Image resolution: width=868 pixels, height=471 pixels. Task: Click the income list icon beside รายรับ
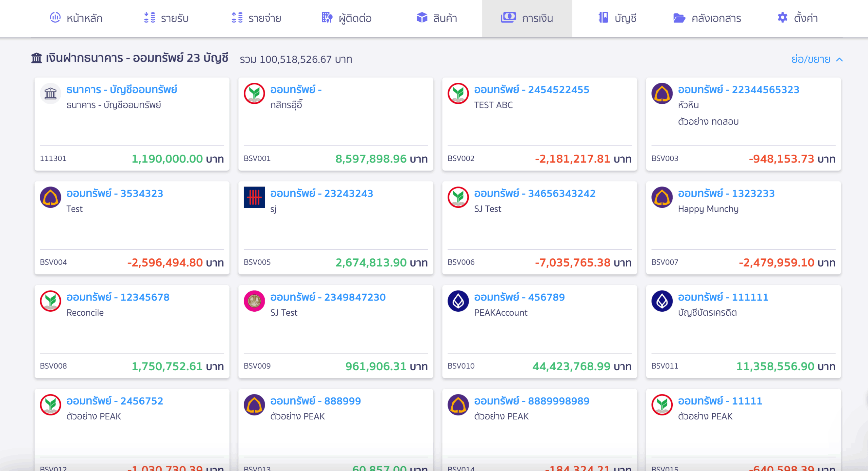(x=150, y=17)
